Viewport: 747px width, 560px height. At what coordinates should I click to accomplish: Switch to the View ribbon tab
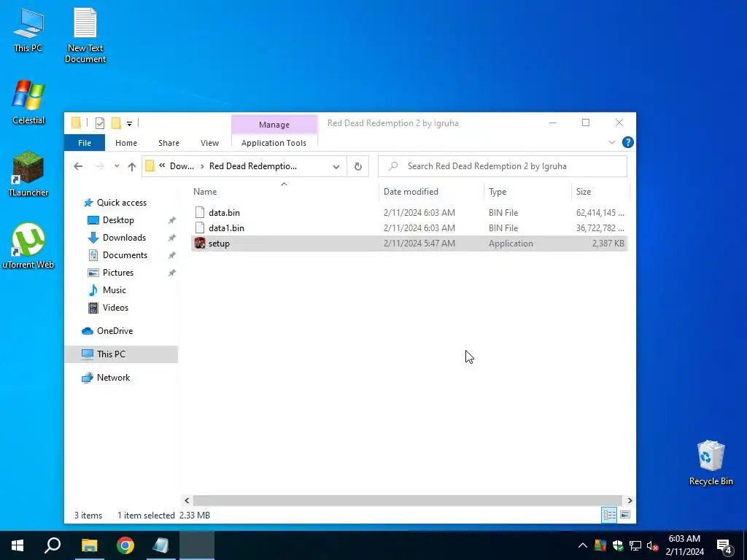(x=209, y=143)
